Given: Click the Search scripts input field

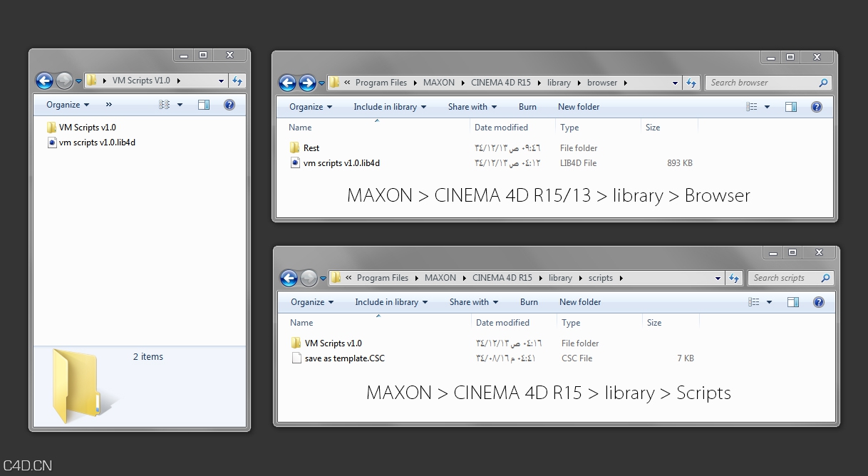Looking at the screenshot, I should tap(784, 278).
